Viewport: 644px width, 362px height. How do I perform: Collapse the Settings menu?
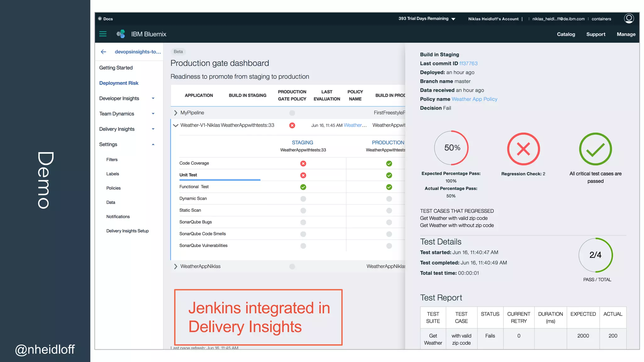pos(153,145)
